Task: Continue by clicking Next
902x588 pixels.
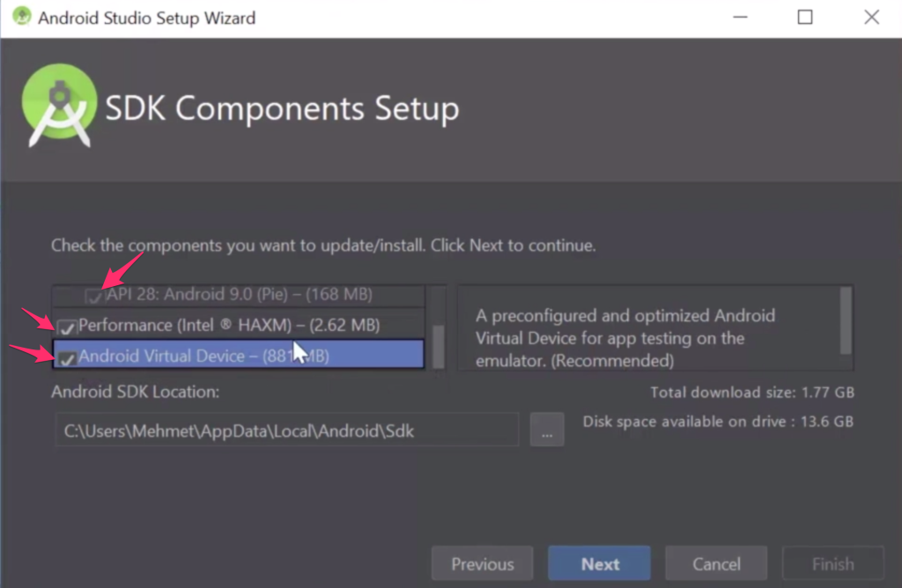Action: click(x=599, y=563)
